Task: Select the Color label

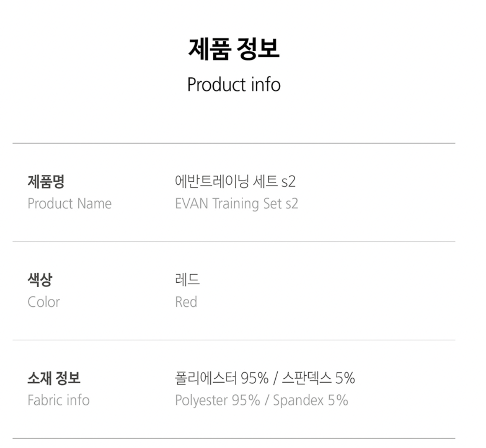Action: click(x=43, y=302)
